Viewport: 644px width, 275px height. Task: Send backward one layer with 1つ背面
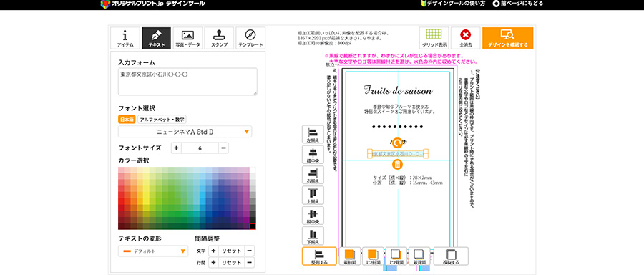[x=396, y=256]
